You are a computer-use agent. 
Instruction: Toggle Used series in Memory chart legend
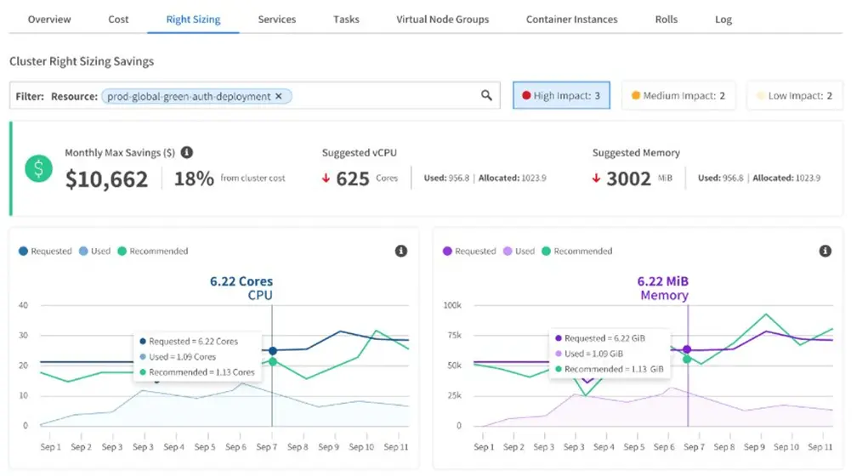pyautogui.click(x=519, y=251)
